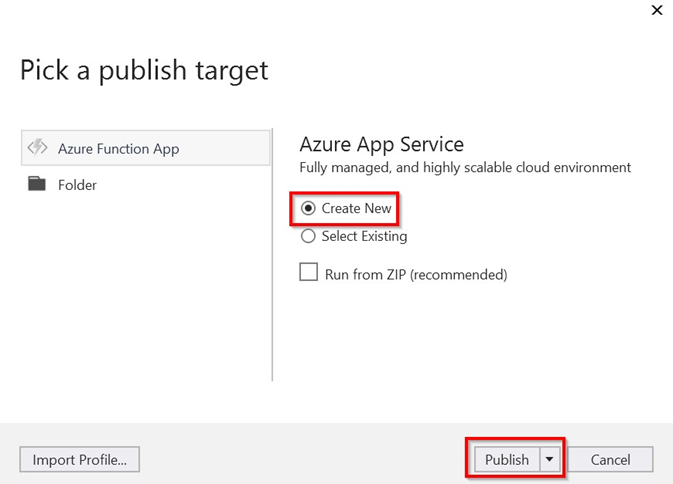Enable the Run from ZIP checkbox
673x484 pixels.
(x=309, y=273)
